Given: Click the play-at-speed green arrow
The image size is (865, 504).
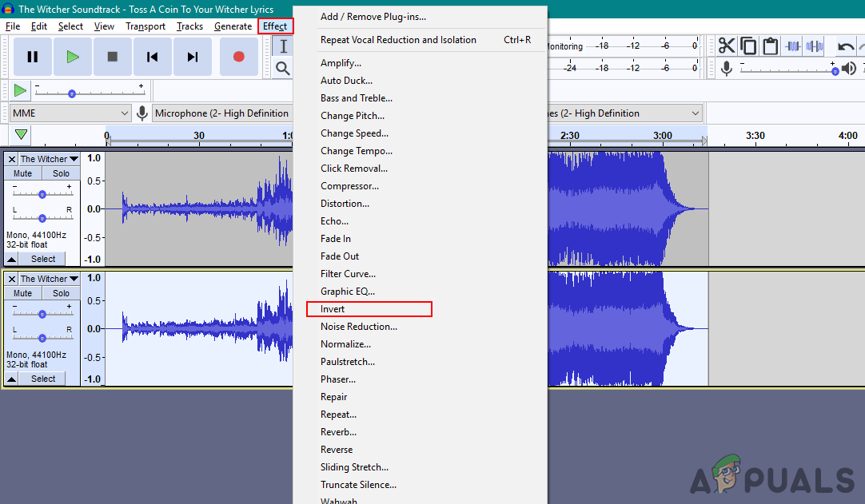Looking at the screenshot, I should (20, 90).
